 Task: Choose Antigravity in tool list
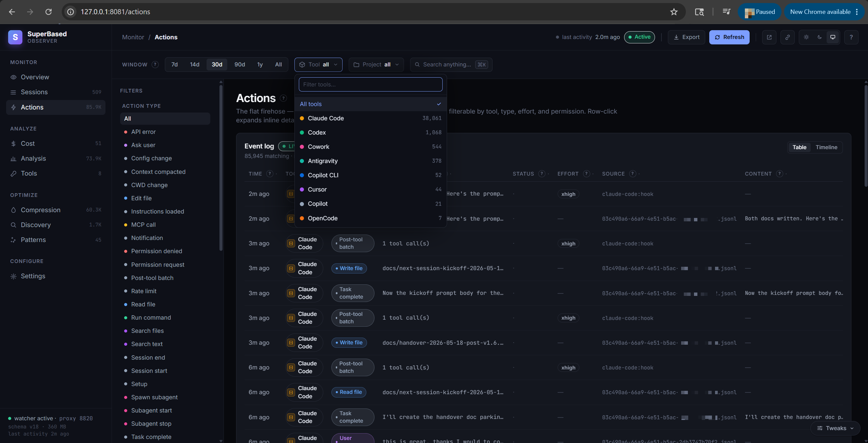tap(371, 161)
